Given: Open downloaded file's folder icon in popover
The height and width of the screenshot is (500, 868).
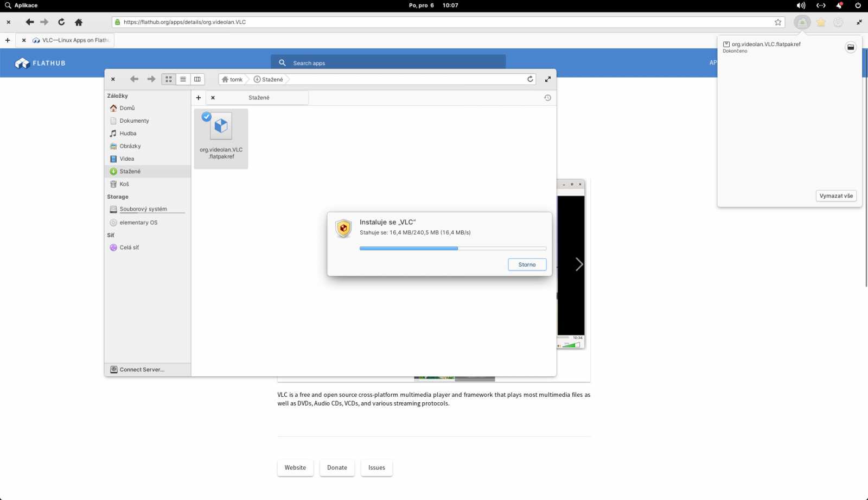Looking at the screenshot, I should pyautogui.click(x=851, y=47).
